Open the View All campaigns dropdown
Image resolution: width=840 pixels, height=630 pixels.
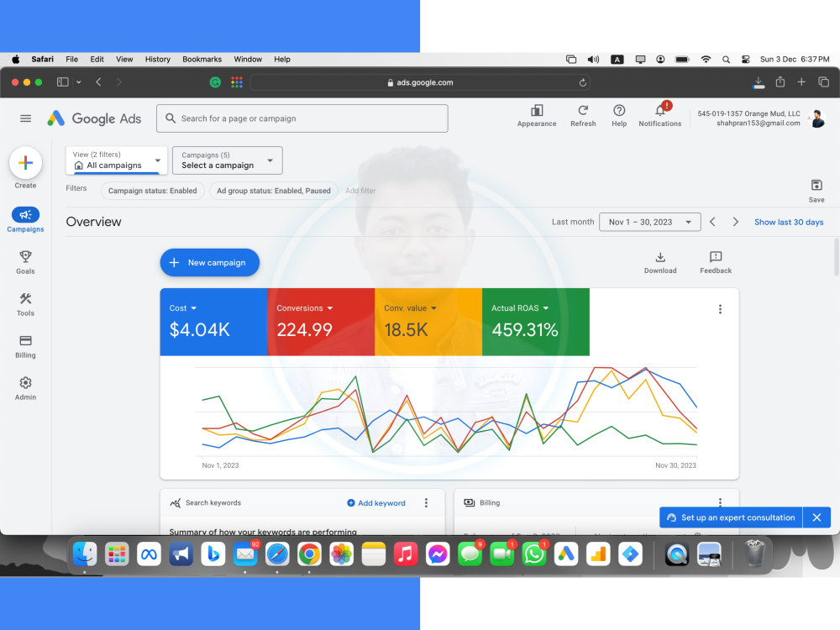(x=116, y=160)
